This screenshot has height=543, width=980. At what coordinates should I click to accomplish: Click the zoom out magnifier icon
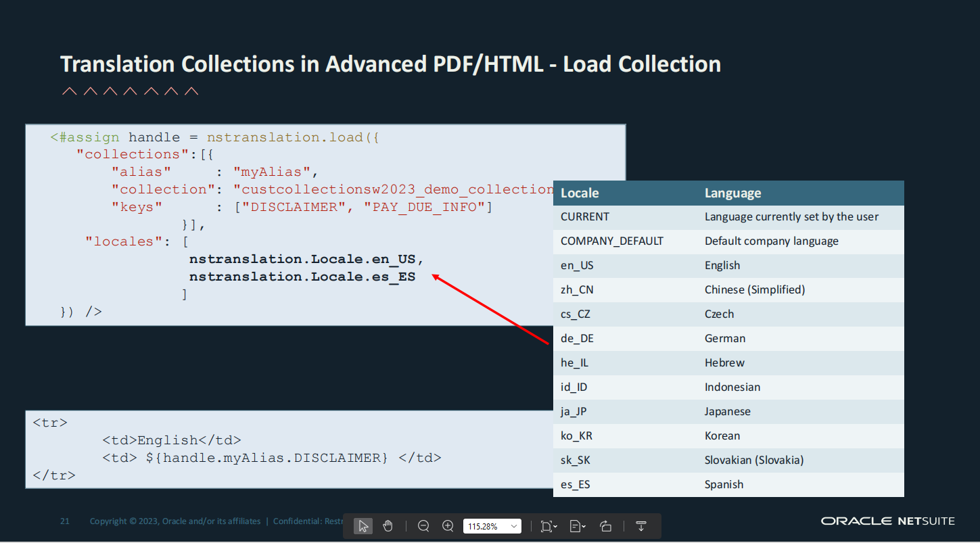[423, 526]
